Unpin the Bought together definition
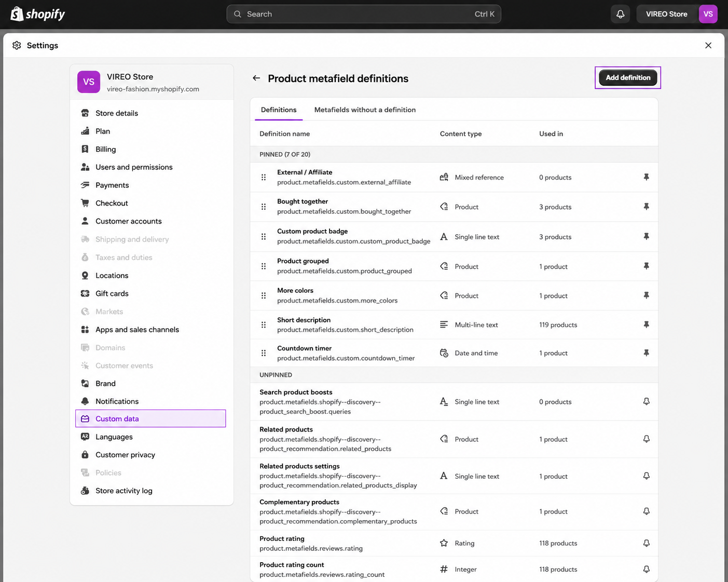Viewport: 728px width, 582px height. 646,207
